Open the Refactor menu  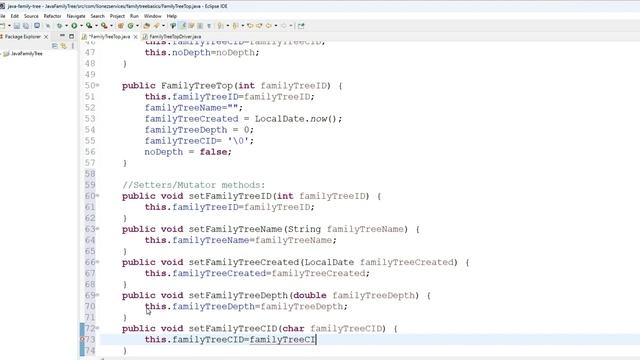[52, 16]
